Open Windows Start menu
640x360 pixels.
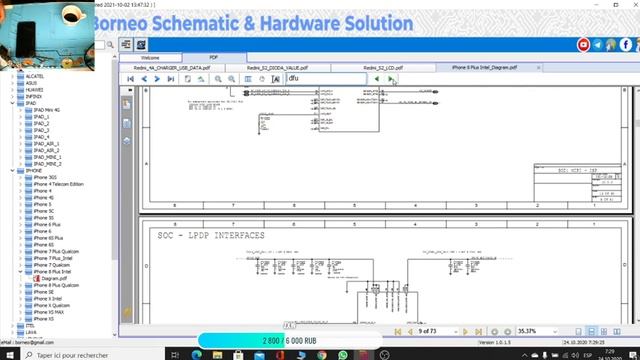[10, 355]
